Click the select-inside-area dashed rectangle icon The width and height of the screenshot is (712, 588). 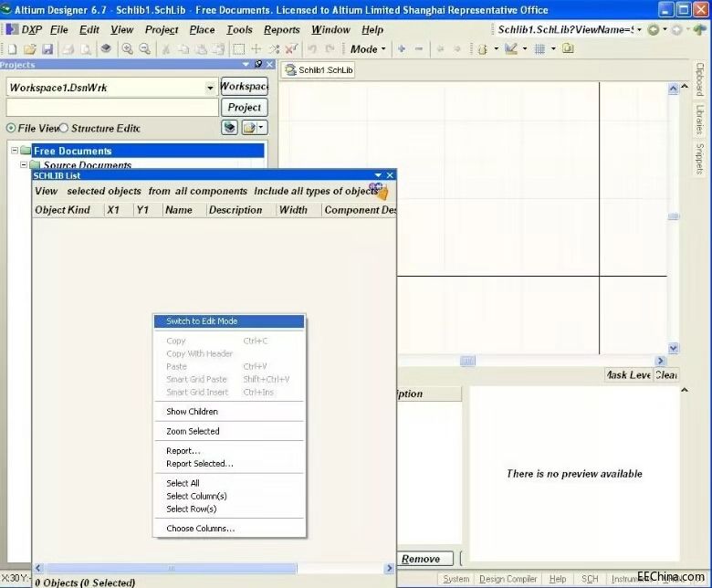point(239,49)
